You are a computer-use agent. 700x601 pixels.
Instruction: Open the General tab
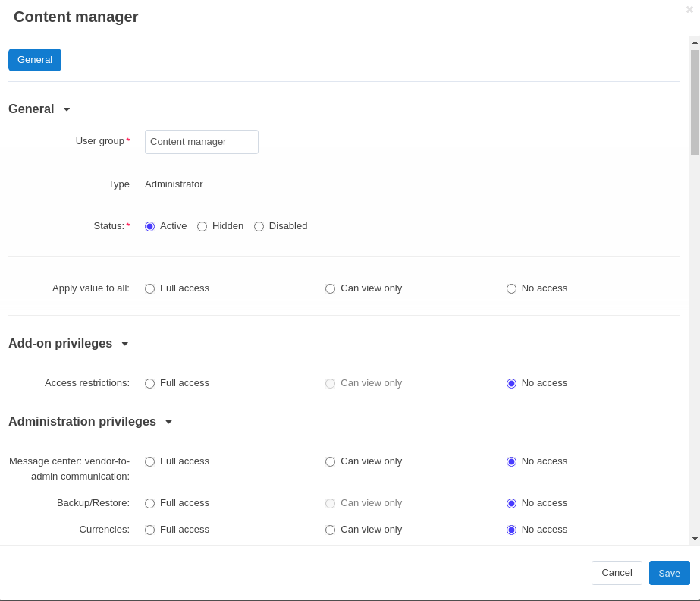[x=35, y=60]
